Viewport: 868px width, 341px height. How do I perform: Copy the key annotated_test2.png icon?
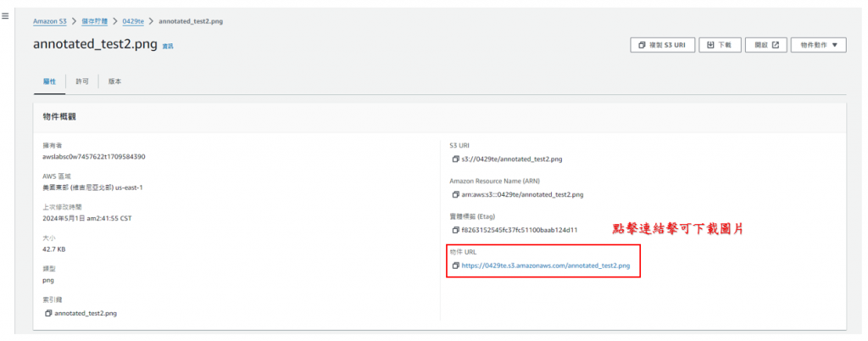[48, 313]
